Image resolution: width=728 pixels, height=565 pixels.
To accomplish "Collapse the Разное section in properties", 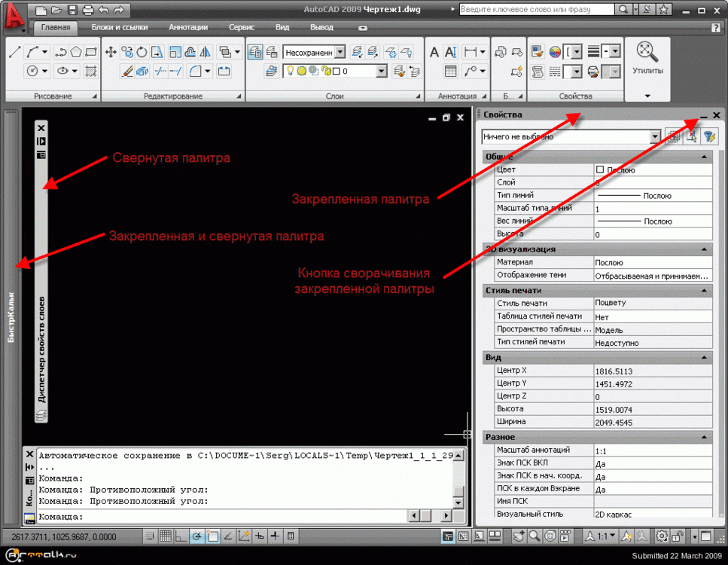I will (704, 437).
